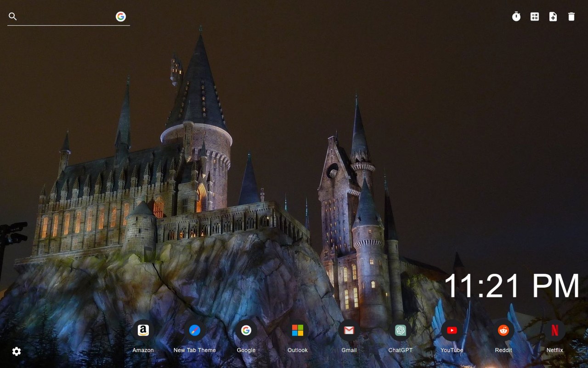588x368 pixels.
Task: Open the YouTube shortcut icon
Action: 452,330
